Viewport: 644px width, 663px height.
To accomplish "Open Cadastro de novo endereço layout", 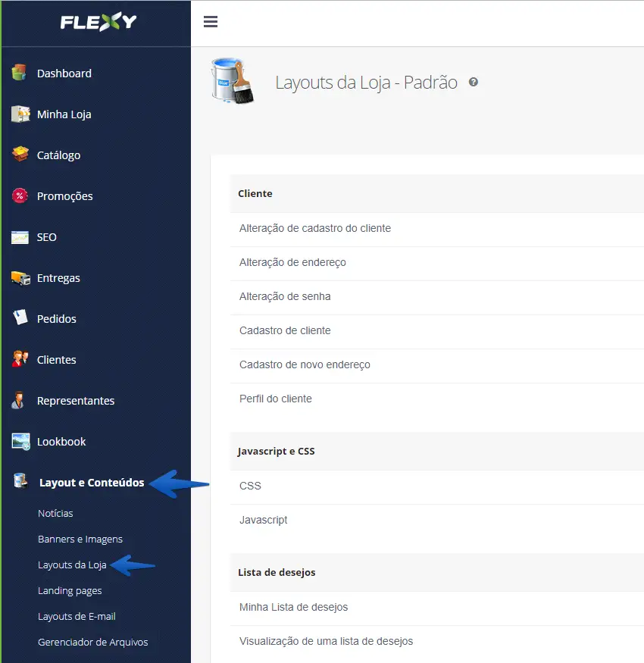I will [x=437, y=365].
